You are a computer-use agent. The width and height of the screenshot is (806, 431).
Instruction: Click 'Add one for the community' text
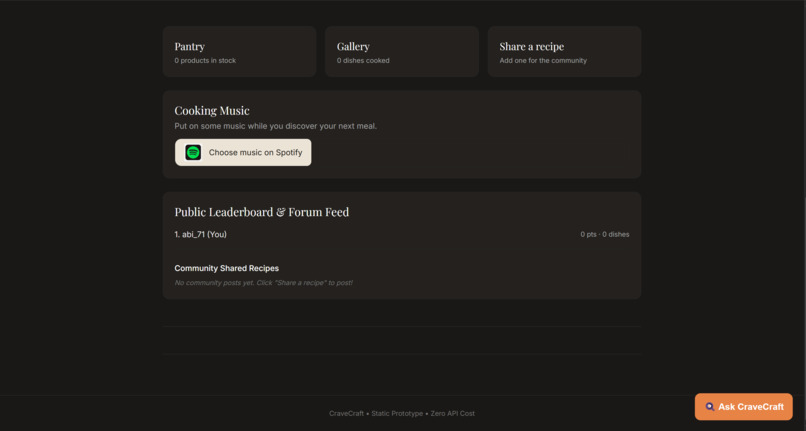point(543,60)
